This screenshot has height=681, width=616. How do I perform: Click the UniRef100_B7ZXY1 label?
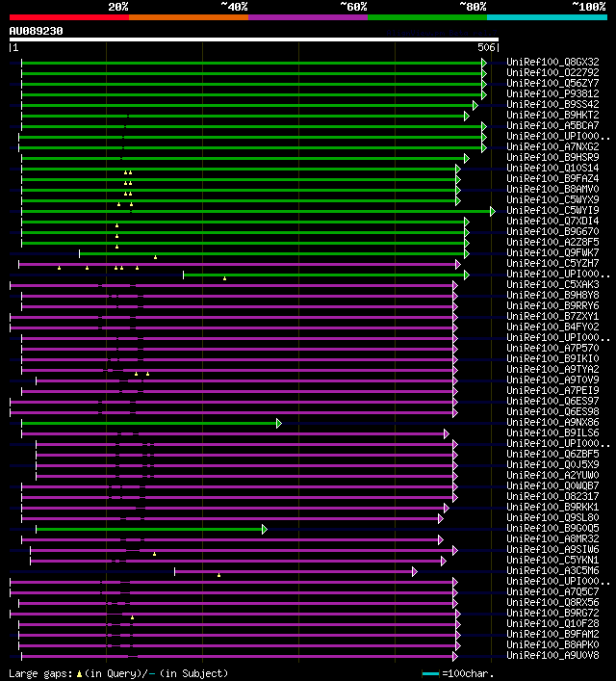[x=552, y=316]
